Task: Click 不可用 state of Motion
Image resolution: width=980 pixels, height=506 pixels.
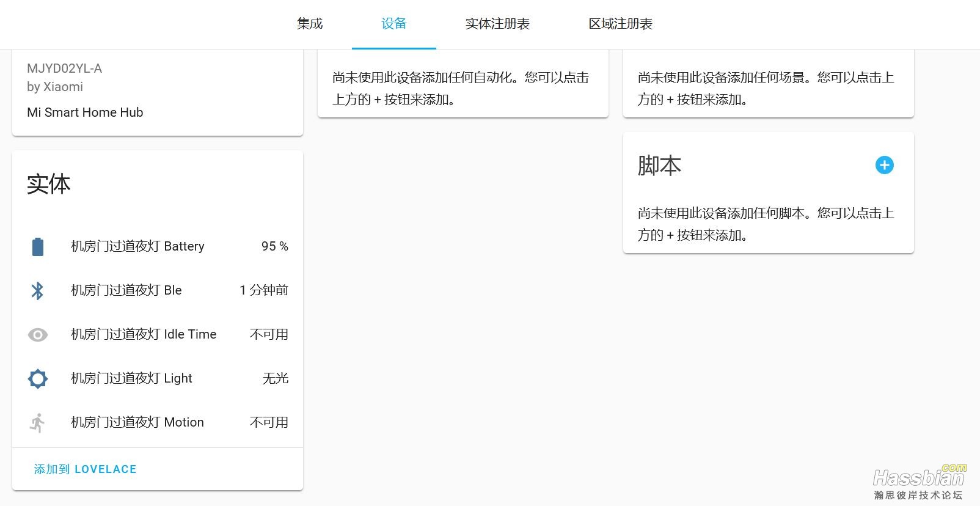Action: 269,422
